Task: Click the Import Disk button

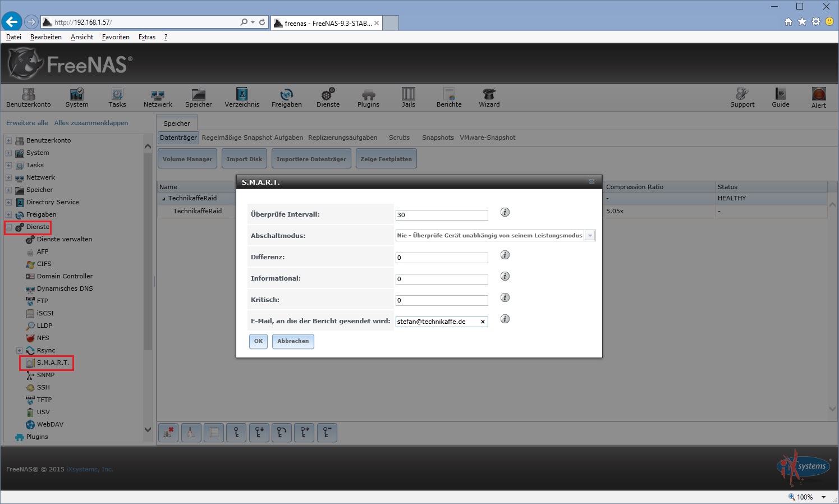Action: tap(244, 159)
